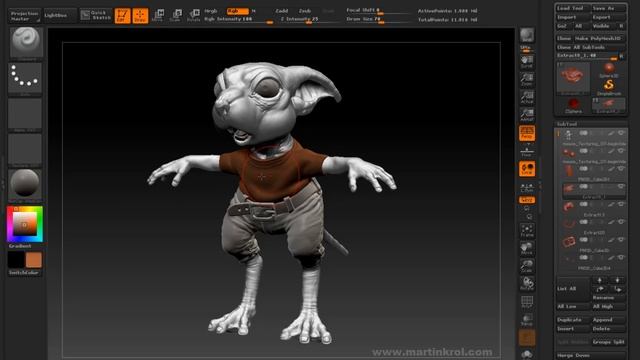
Task: Select previous subtool with up arrow
Action: pyautogui.click(x=600, y=280)
